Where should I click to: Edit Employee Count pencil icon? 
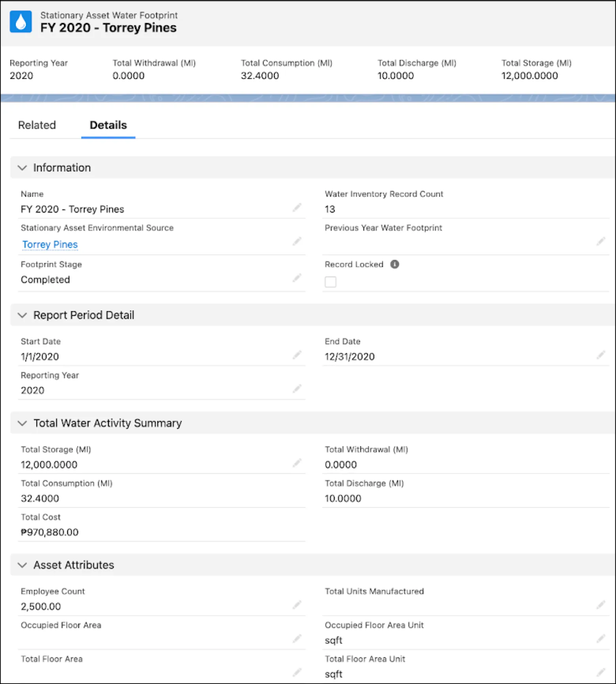pos(297,605)
